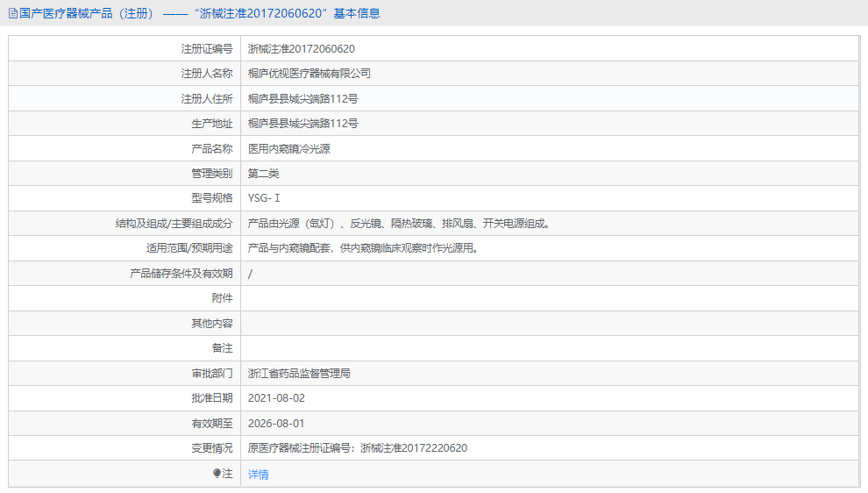868x493 pixels.
Task: Select the 第二类 management category value
Action: (x=263, y=174)
